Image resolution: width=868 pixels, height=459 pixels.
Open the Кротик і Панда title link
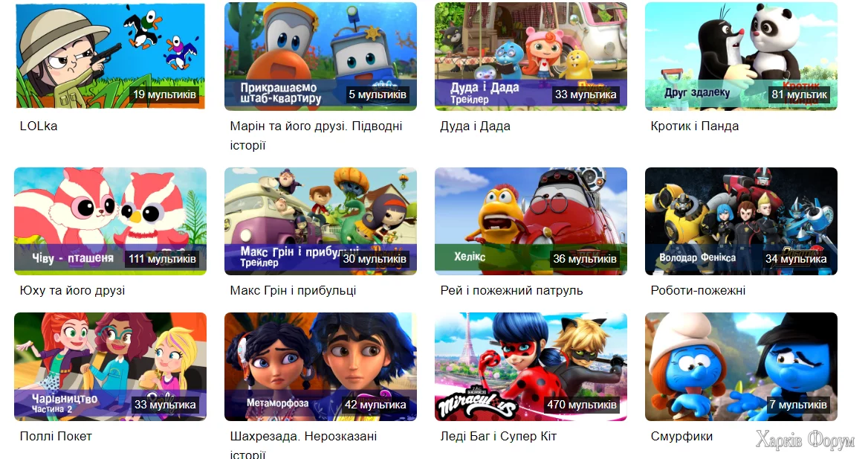pyautogui.click(x=695, y=126)
